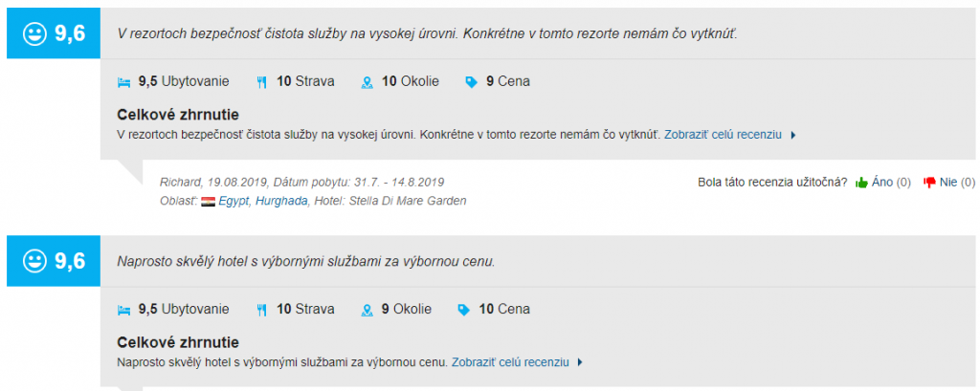Click the price tag icon beside 10 Cena
The height and width of the screenshot is (391, 980).
tap(463, 310)
